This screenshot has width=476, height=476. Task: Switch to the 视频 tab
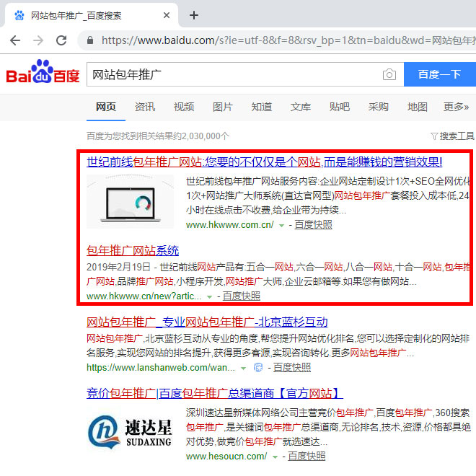pyautogui.click(x=184, y=107)
